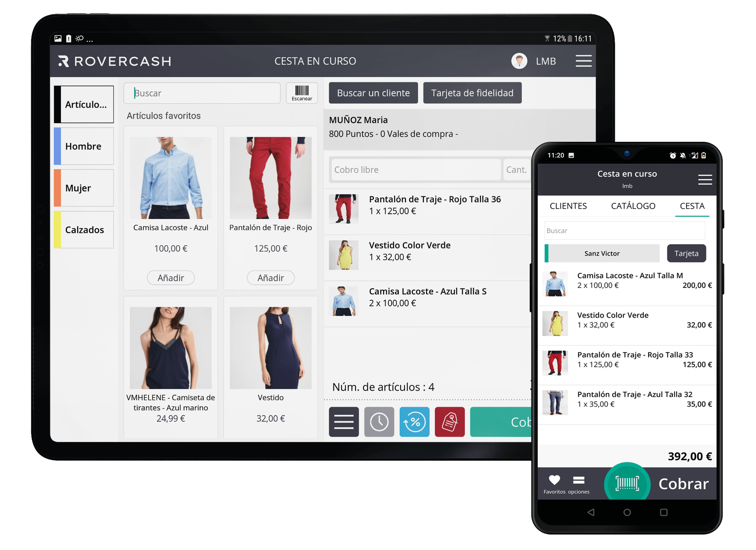The width and height of the screenshot is (756, 550).
Task: Click the phone alarm status icon
Action: pyautogui.click(x=673, y=156)
